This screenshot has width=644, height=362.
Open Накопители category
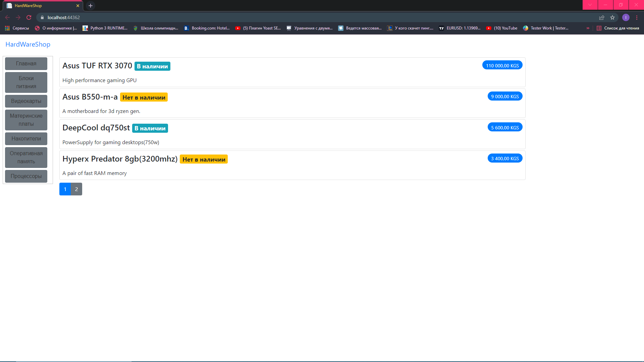point(26,139)
